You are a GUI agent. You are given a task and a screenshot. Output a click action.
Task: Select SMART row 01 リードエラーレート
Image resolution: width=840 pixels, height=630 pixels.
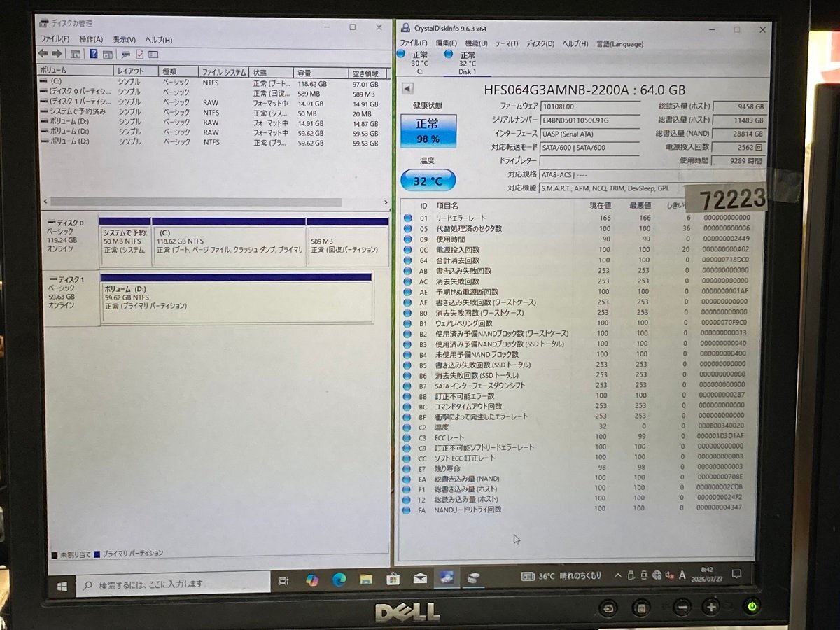[x=578, y=218]
